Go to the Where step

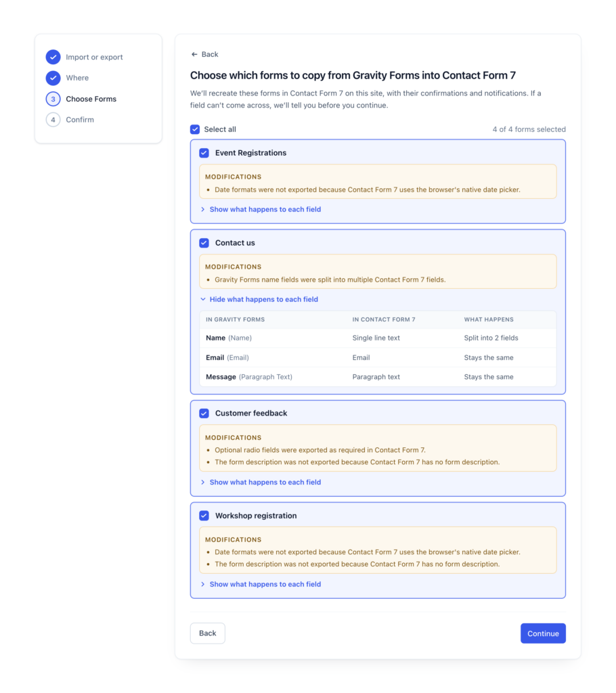pyautogui.click(x=77, y=78)
